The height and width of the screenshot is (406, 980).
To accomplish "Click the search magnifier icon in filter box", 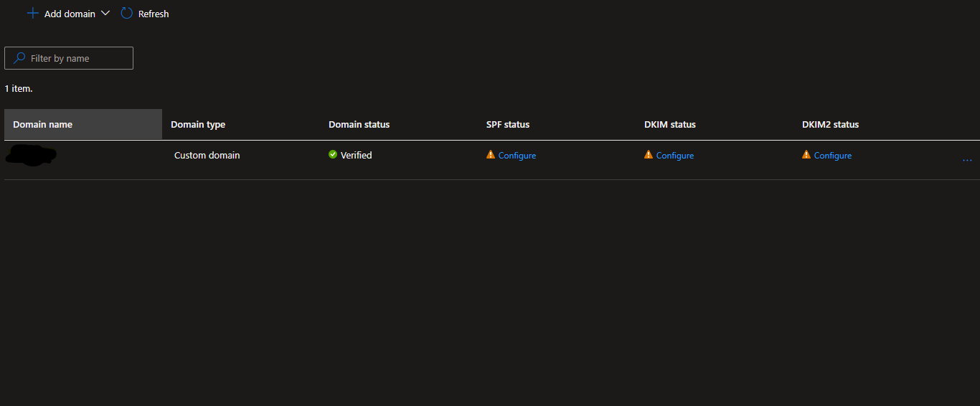I will [19, 58].
